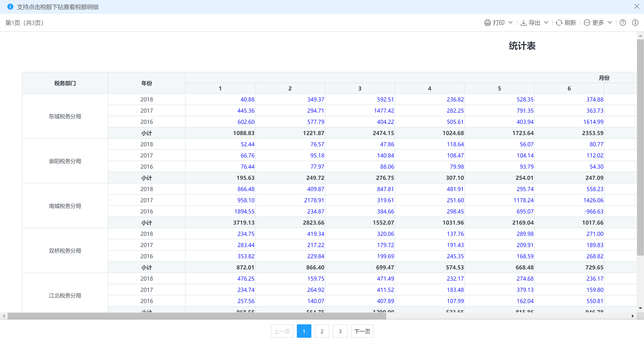644x342 pixels.
Task: Click the export download icon
Action: pyautogui.click(x=523, y=23)
